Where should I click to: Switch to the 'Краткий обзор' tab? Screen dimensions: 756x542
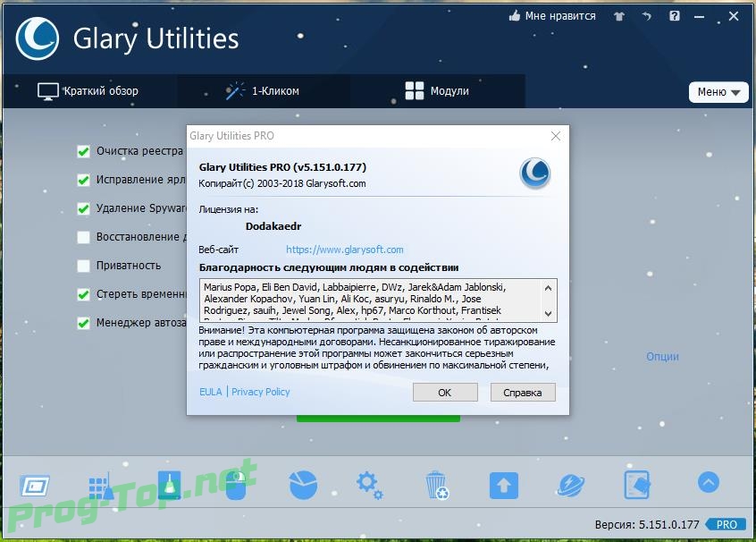point(90,91)
